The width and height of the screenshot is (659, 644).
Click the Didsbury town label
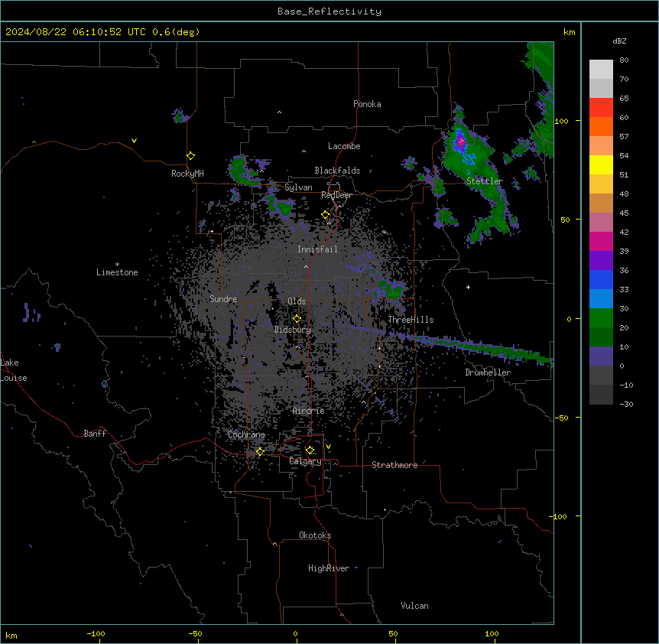293,330
